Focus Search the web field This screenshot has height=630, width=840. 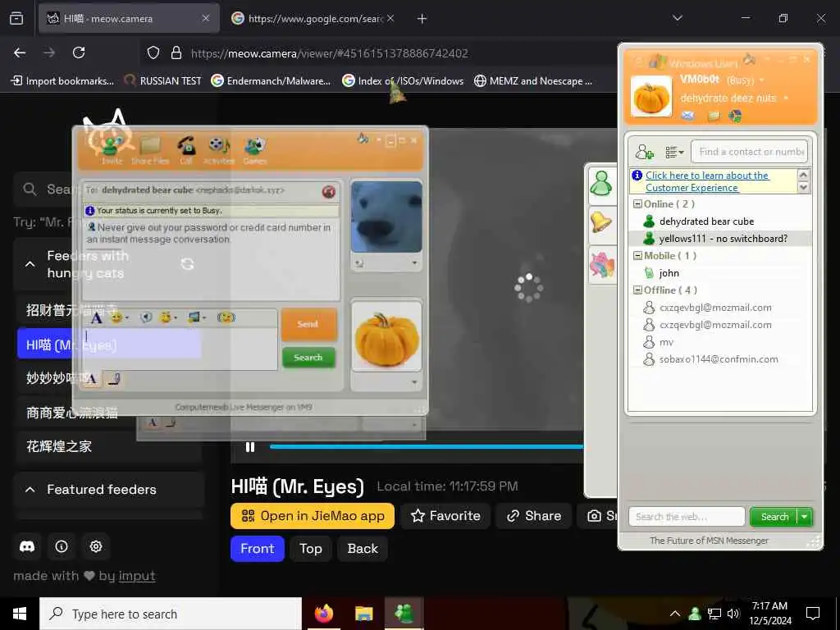[x=687, y=517]
